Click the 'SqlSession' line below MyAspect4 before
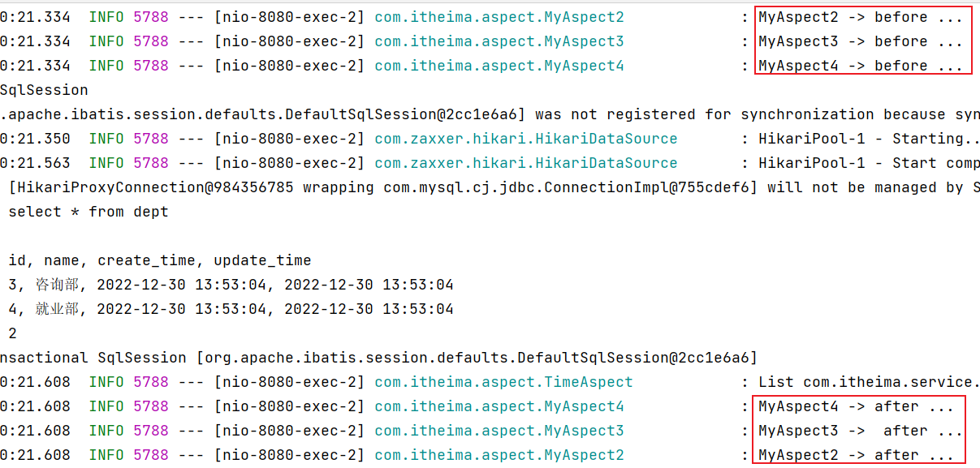 tap(44, 90)
